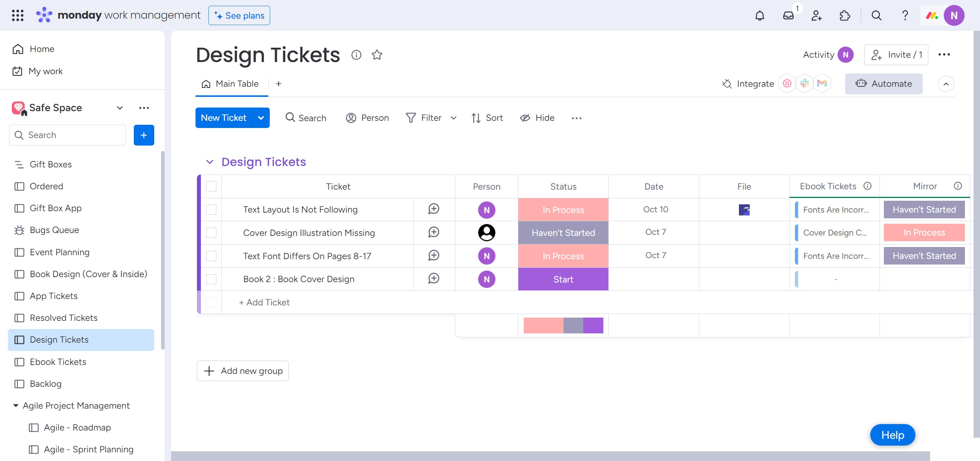Open the New Ticket dropdown arrow

(x=261, y=118)
